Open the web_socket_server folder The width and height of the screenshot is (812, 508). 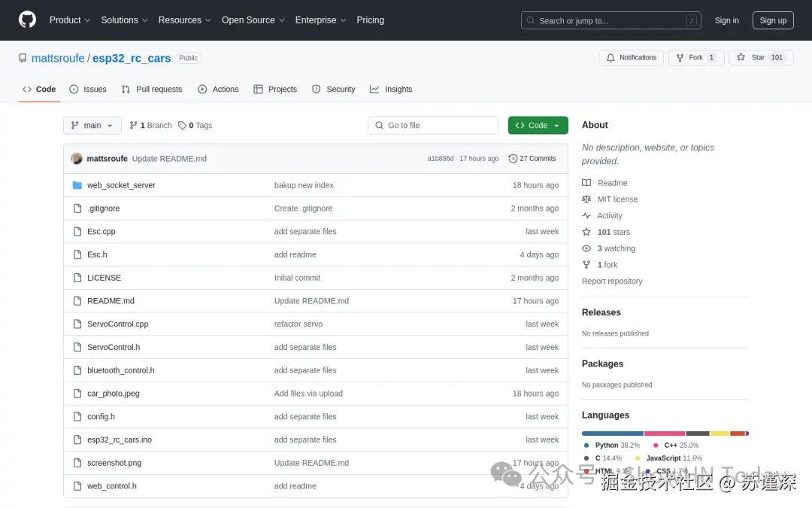(121, 185)
